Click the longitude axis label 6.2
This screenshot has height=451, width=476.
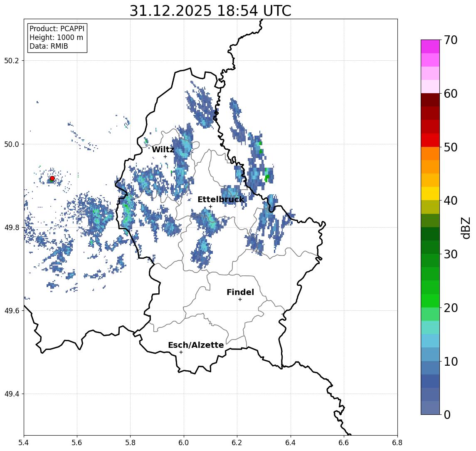click(237, 443)
